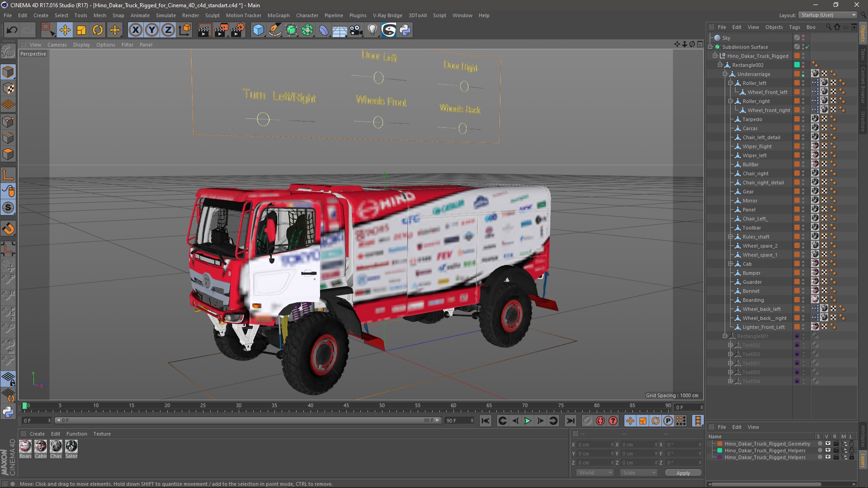The width and height of the screenshot is (868, 488).
Task: Select the Scale tool
Action: 81,30
